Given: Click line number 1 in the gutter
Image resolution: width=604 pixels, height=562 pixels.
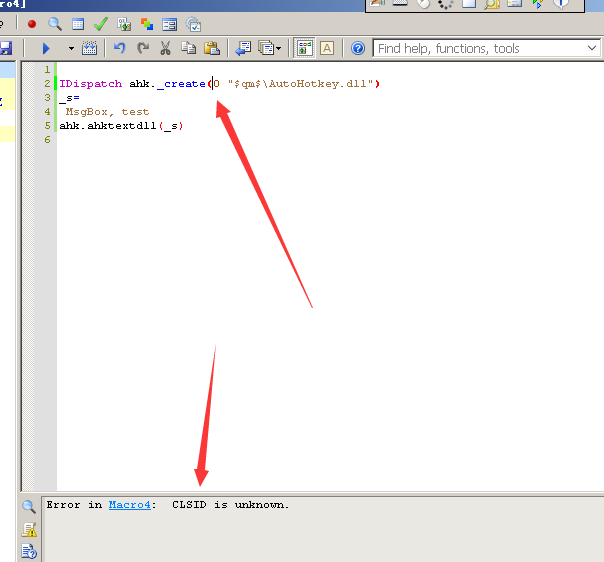Looking at the screenshot, I should [x=47, y=70].
